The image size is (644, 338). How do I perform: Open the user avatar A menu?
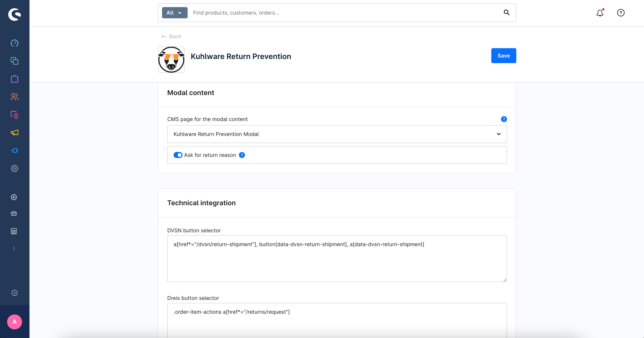click(15, 322)
